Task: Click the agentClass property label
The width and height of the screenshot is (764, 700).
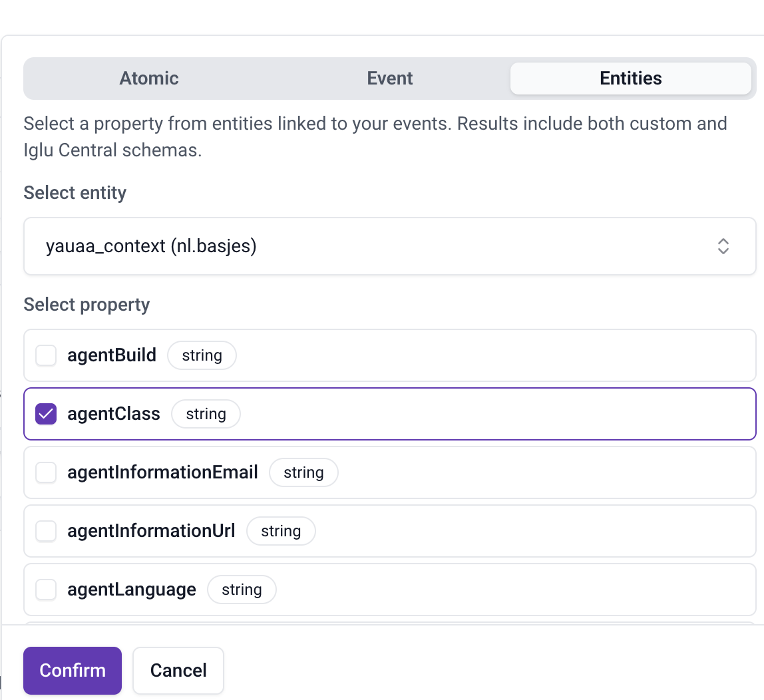Action: pyautogui.click(x=114, y=414)
